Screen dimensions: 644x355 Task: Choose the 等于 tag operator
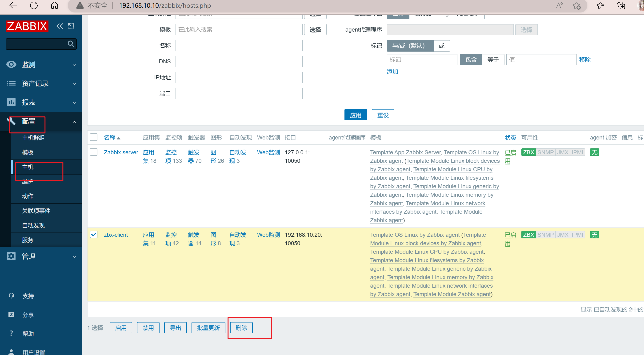(493, 60)
